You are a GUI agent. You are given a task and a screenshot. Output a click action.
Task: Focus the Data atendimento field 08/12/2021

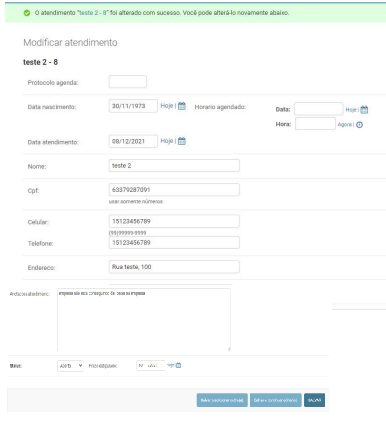[133, 141]
